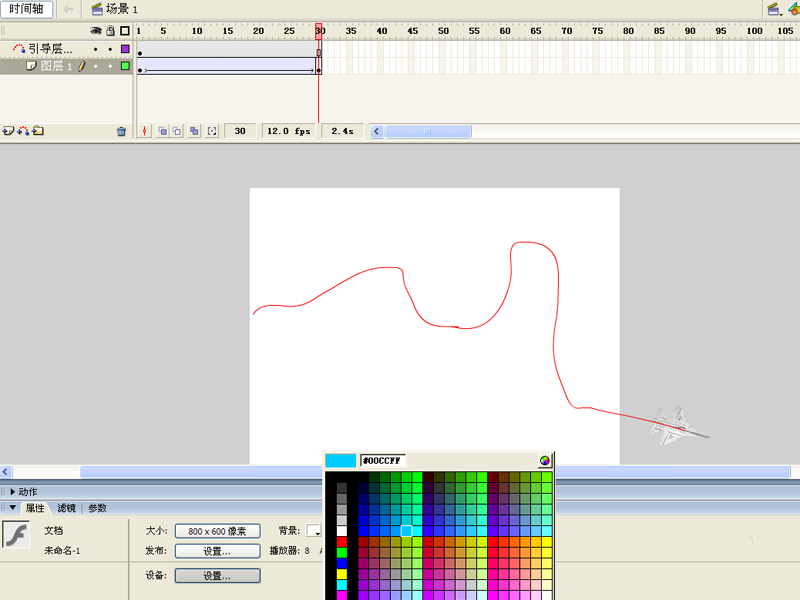
Task: Click the stage scrollbar left arrow
Action: pos(6,472)
